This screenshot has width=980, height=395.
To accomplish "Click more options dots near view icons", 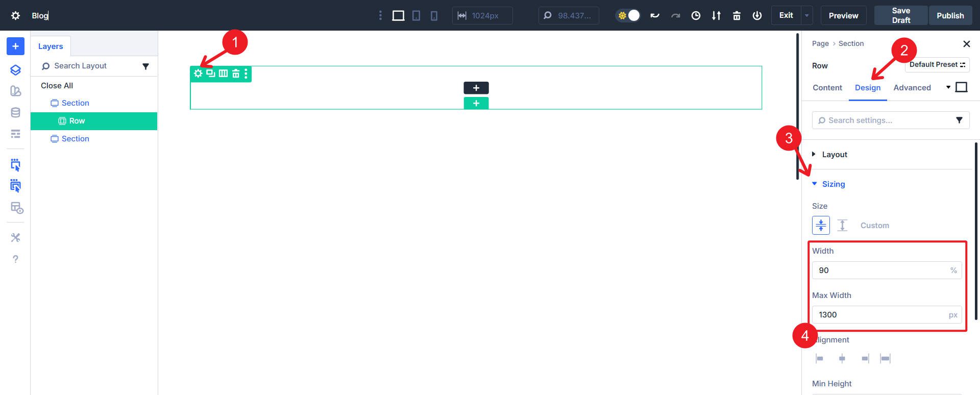I will [380, 15].
